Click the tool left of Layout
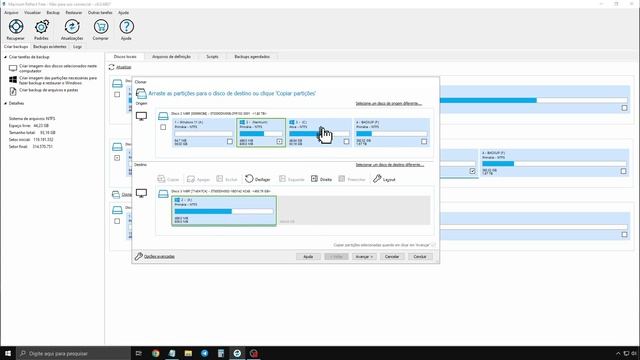This screenshot has height=360, width=640. click(352, 179)
